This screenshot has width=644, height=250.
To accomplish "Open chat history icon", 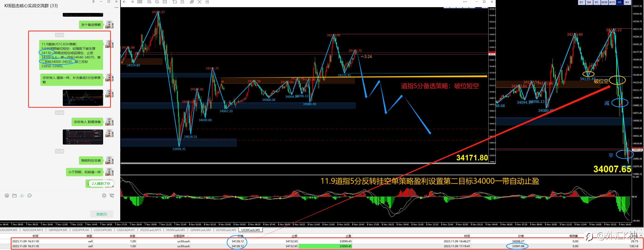I will point(29,196).
